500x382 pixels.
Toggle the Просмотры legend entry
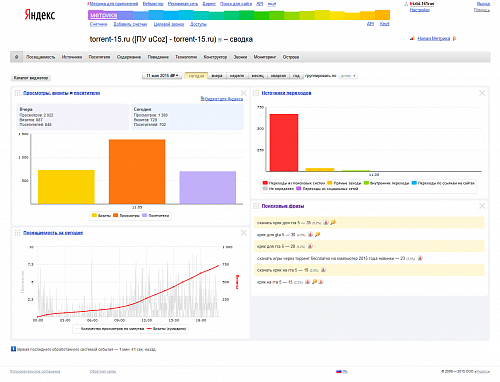pyautogui.click(x=126, y=216)
